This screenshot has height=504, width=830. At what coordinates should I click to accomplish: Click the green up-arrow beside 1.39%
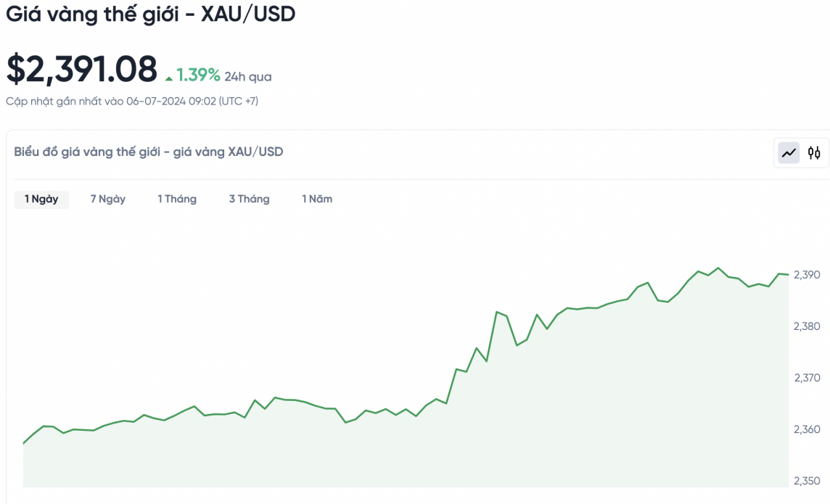coord(169,77)
